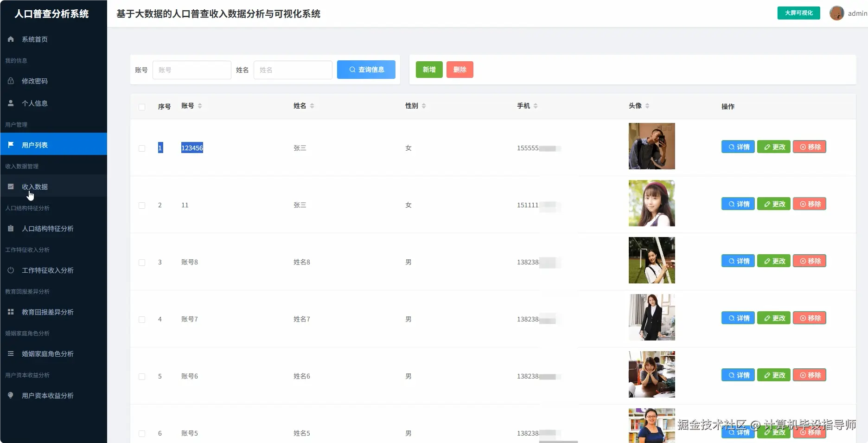Click the flag icon beside 用户列表
Image resolution: width=868 pixels, height=443 pixels.
tap(11, 145)
